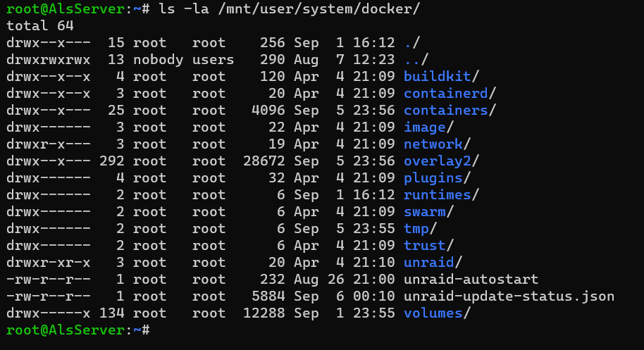The width and height of the screenshot is (644, 350).
Task: Click the 'total 64' output line
Action: [x=40, y=26]
